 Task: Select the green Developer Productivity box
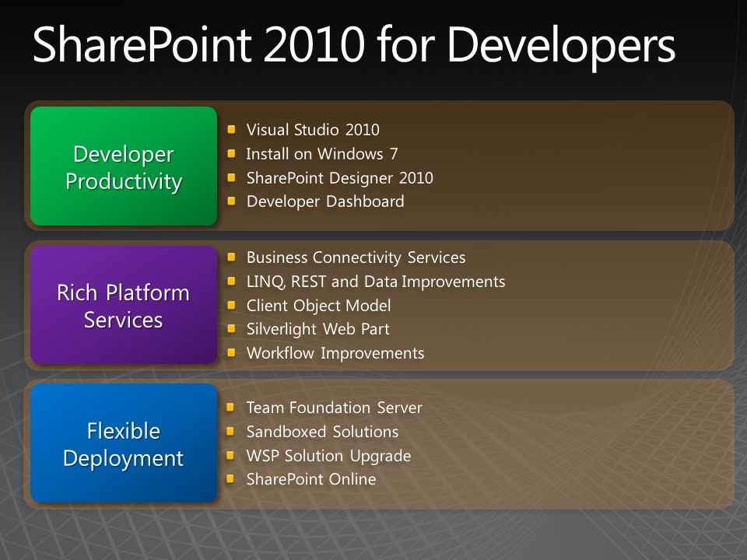click(124, 166)
